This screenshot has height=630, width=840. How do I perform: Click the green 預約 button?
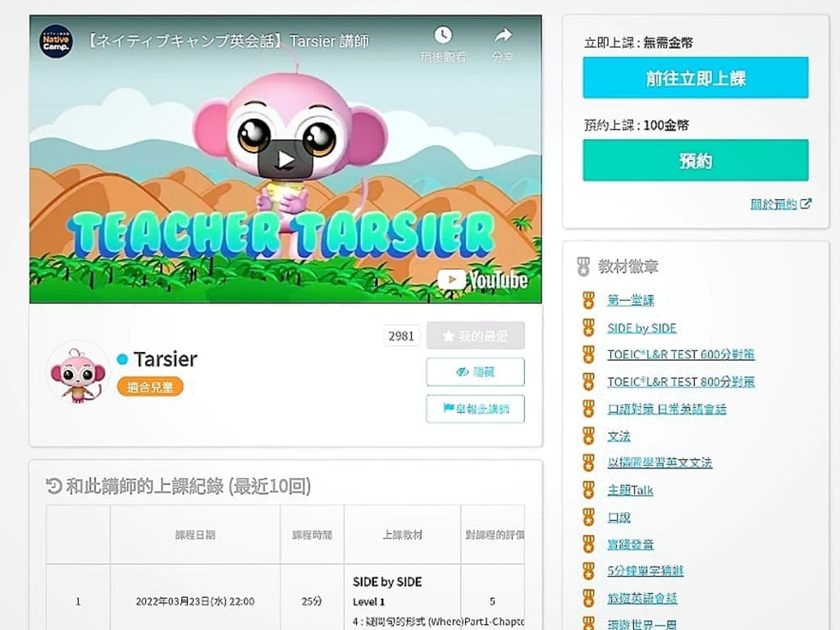coord(696,160)
